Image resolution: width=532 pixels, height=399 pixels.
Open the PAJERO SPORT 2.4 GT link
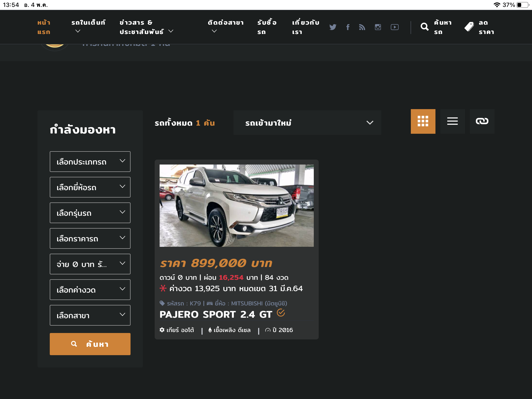pos(216,315)
